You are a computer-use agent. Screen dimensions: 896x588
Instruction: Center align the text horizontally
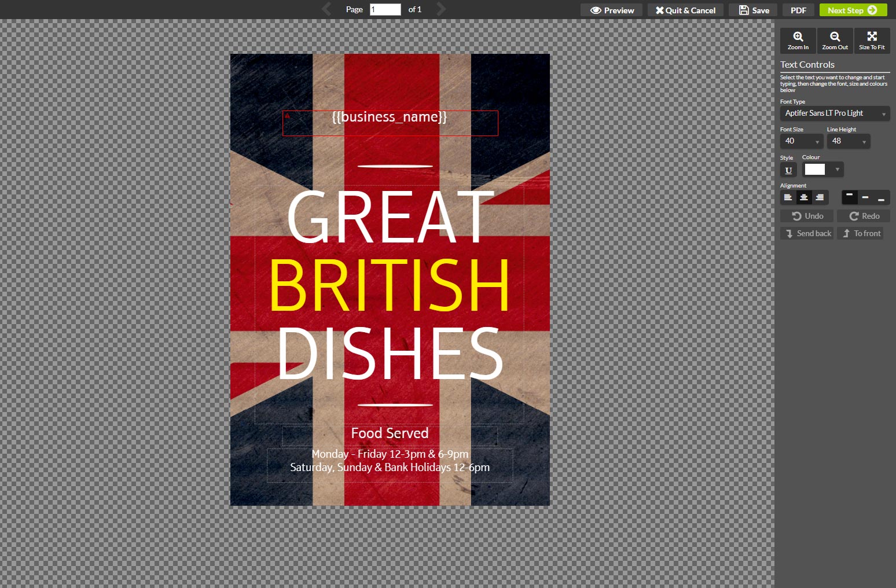[804, 198]
